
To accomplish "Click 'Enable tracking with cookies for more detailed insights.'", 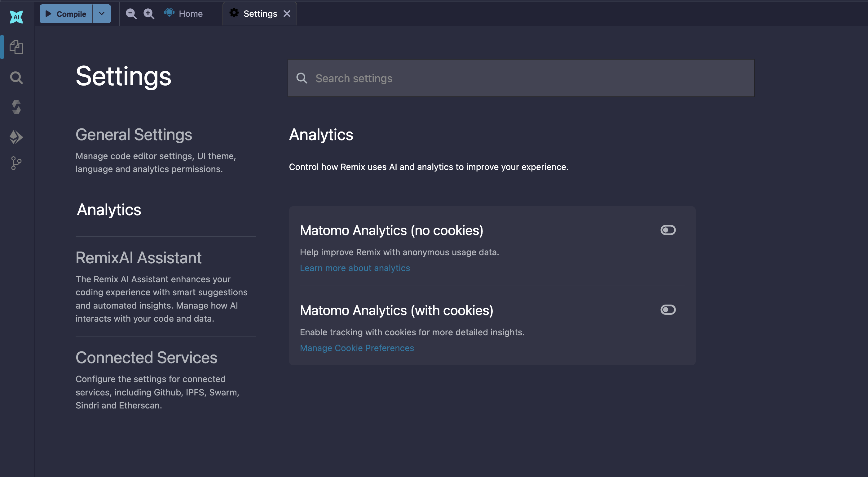I will pos(412,332).
